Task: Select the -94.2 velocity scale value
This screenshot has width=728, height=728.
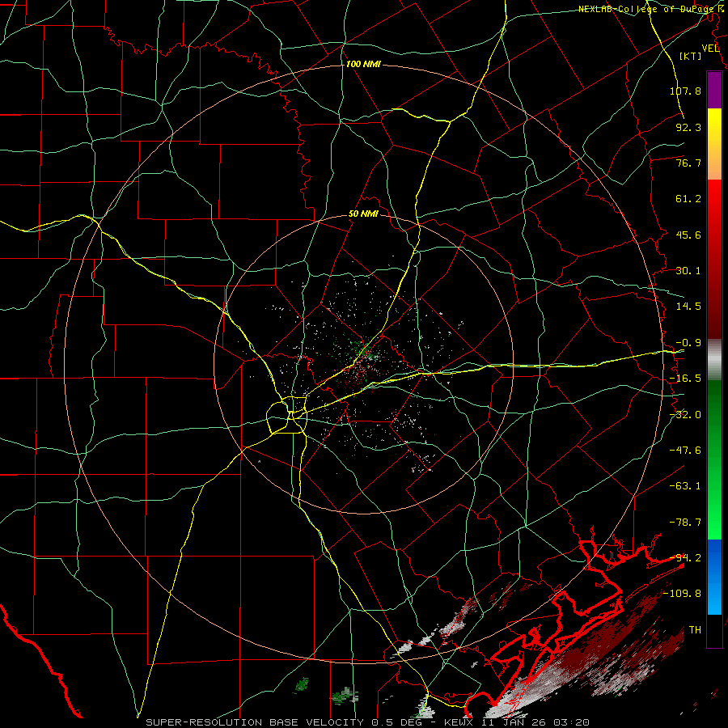Action: (685, 558)
